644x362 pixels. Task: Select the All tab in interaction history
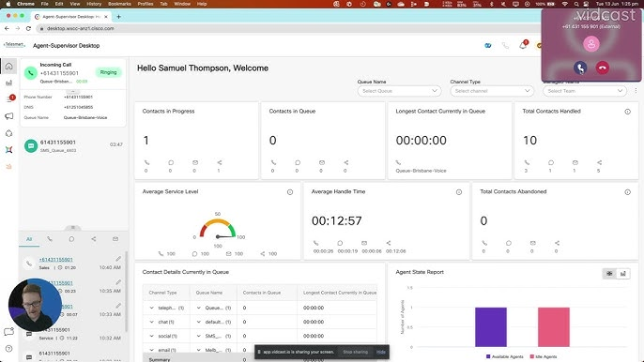coord(29,239)
